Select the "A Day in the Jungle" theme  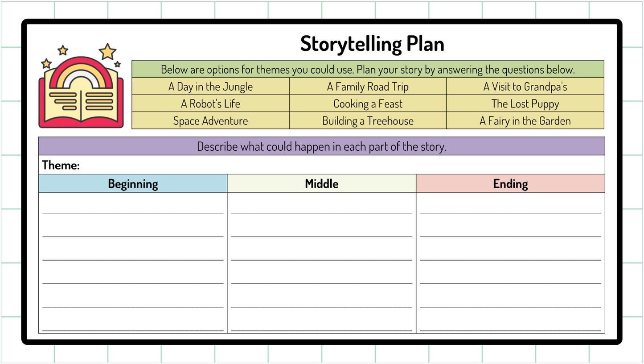pyautogui.click(x=210, y=87)
